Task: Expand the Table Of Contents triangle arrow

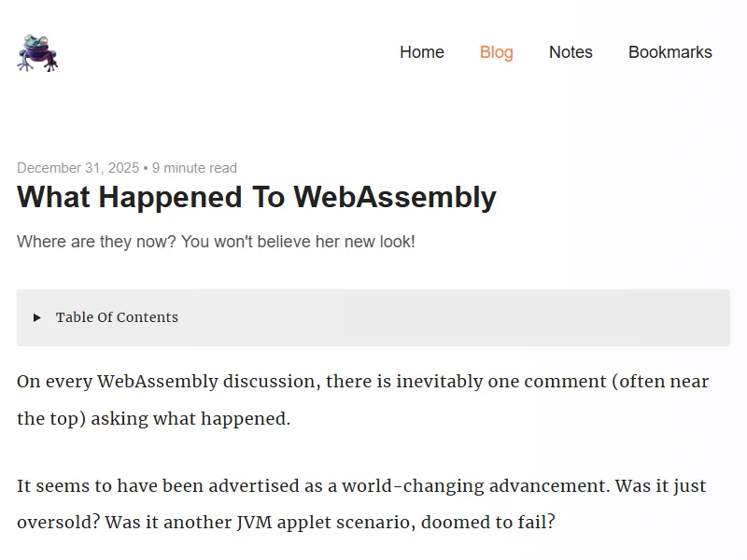Action: tap(37, 317)
